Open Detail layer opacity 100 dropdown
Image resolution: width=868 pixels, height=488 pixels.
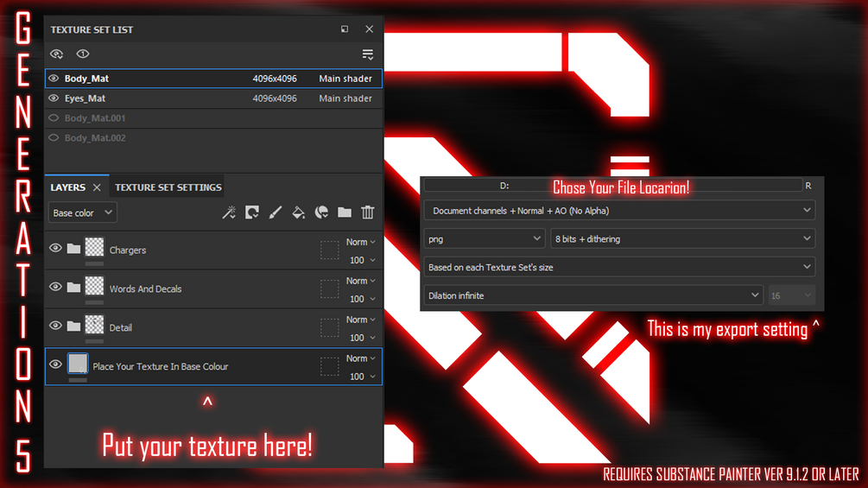[x=363, y=338]
